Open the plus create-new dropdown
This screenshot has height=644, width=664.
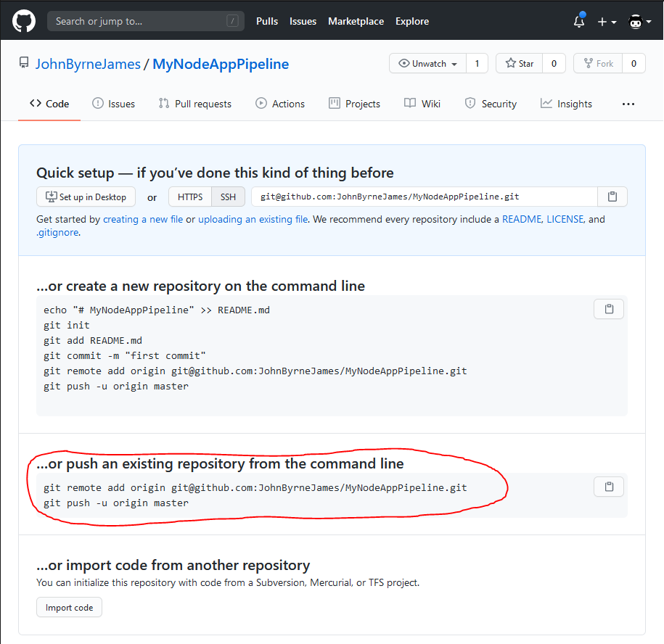pos(607,22)
